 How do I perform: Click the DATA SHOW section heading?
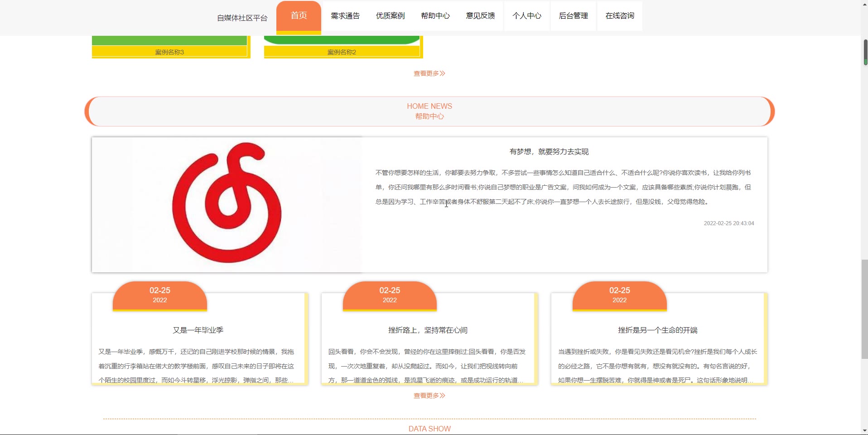(x=429, y=429)
